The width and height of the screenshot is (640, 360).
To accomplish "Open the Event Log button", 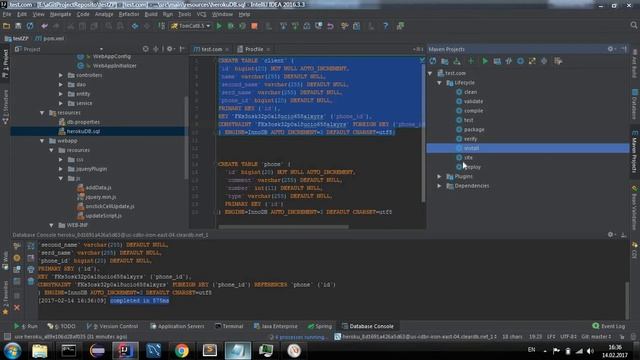I will tap(609, 326).
